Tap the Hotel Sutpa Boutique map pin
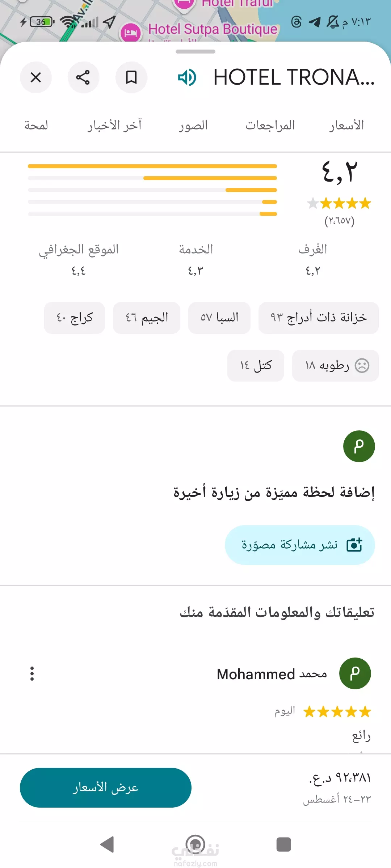Viewport: 391px width, 868px height. 130,33
